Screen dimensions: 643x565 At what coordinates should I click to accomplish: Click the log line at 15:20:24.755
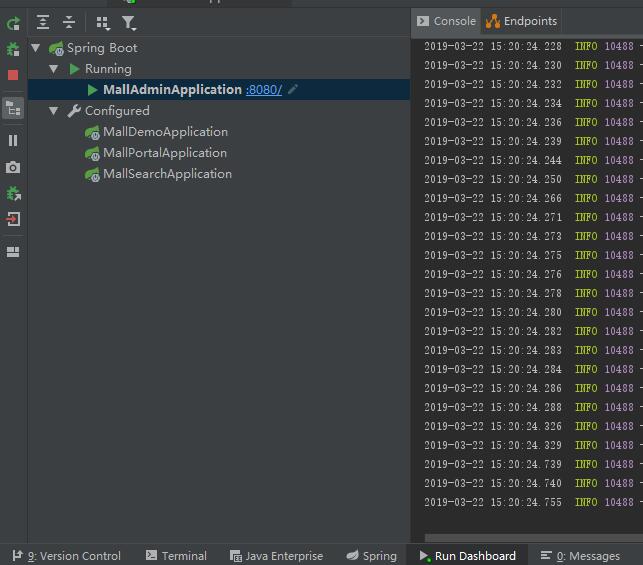coord(533,502)
